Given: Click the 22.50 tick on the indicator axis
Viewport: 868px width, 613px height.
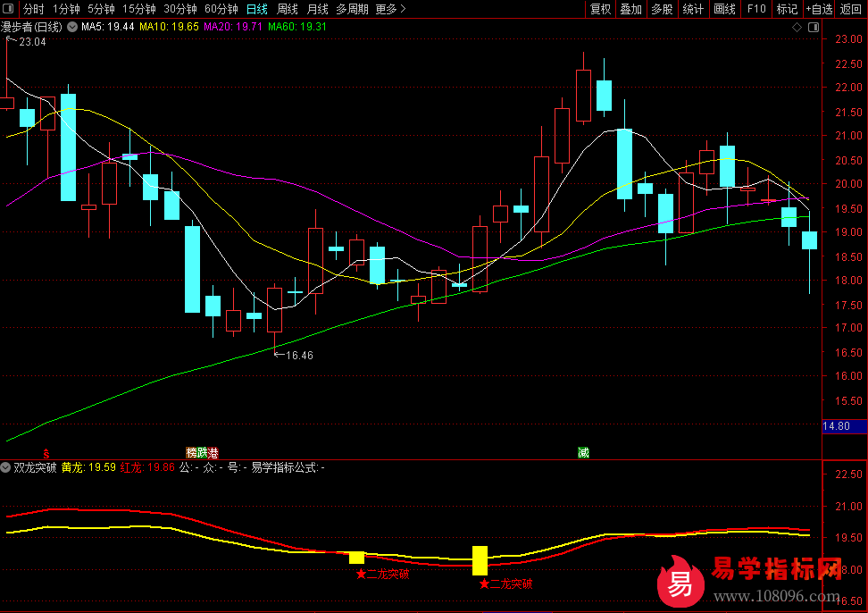Looking at the screenshot, I should 848,474.
